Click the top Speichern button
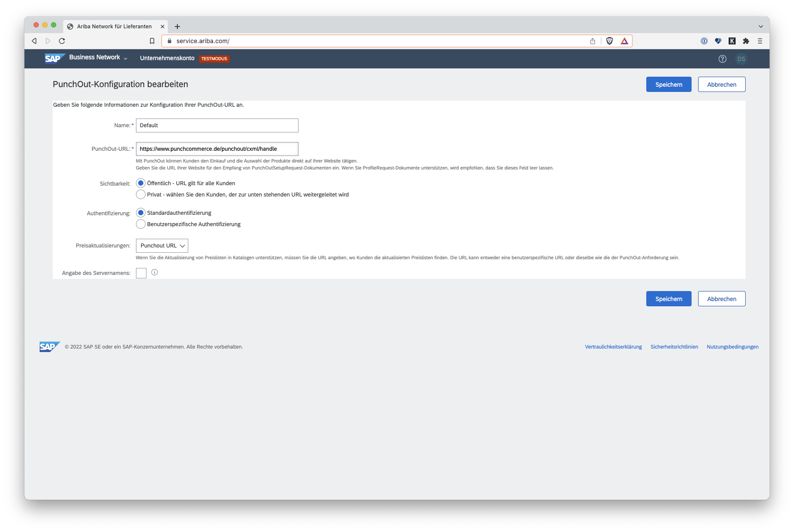 coord(669,85)
